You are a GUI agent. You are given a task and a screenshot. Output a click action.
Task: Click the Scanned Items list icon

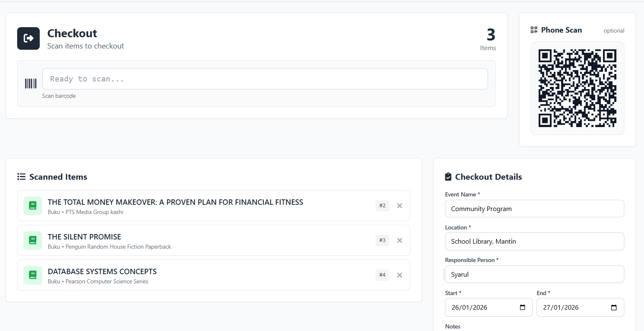(21, 177)
